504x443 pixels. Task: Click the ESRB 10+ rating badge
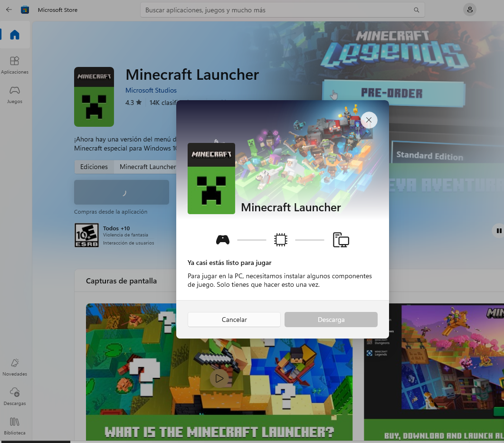[86, 235]
